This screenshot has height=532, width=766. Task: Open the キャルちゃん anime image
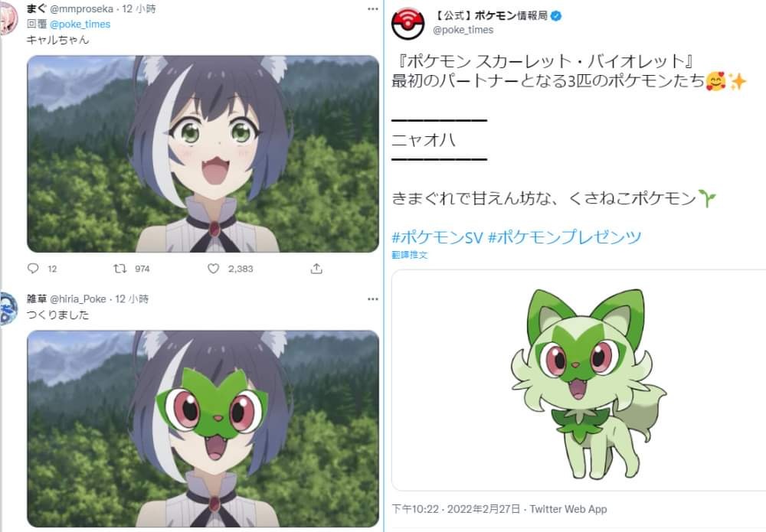tap(203, 154)
